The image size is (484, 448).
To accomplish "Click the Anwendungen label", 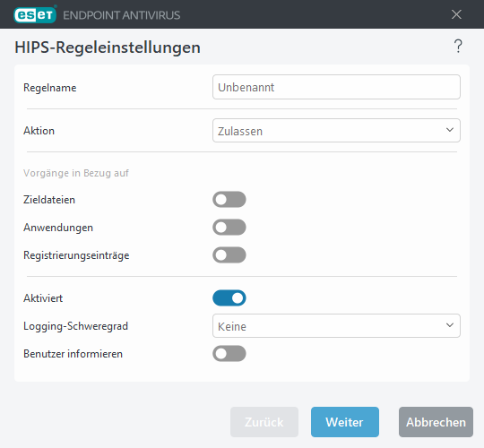I will (58, 228).
